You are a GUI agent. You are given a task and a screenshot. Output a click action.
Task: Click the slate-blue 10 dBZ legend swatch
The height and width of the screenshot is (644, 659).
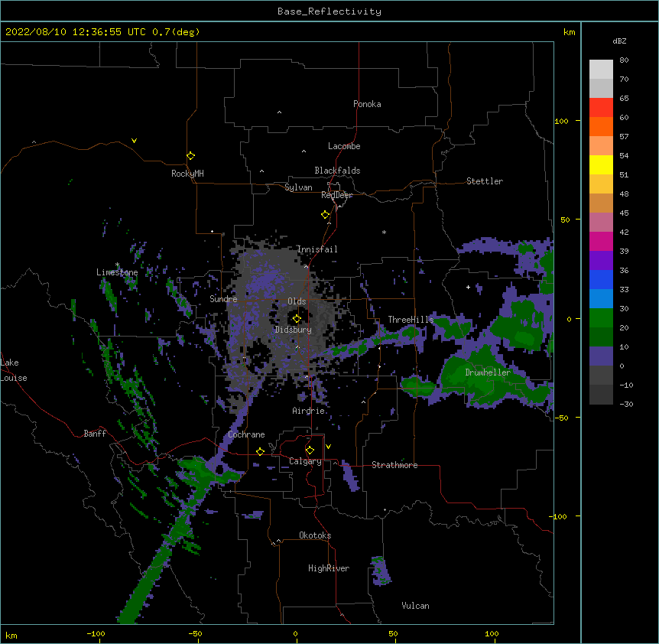click(601, 356)
